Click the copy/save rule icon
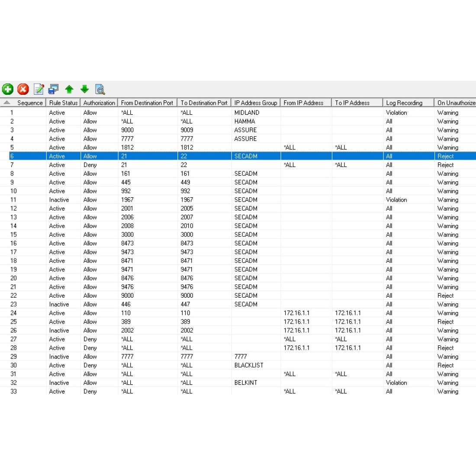This screenshot has width=476, height=476. point(54,89)
